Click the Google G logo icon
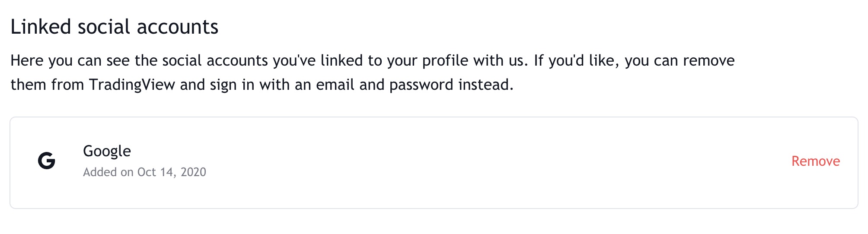 click(x=47, y=161)
